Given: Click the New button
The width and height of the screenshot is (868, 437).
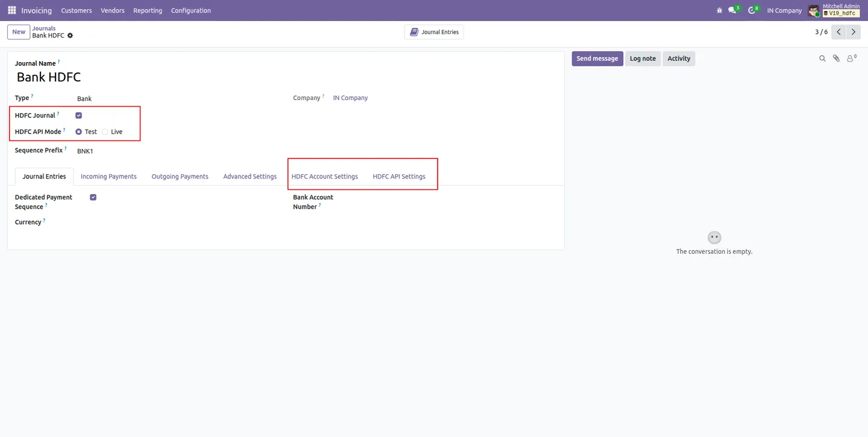Looking at the screenshot, I should pos(19,32).
